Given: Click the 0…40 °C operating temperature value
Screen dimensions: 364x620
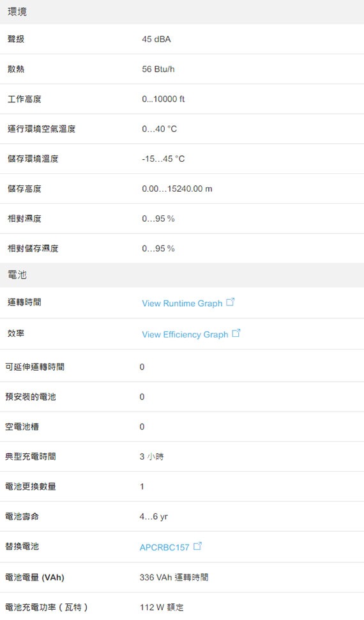Looking at the screenshot, I should [159, 129].
